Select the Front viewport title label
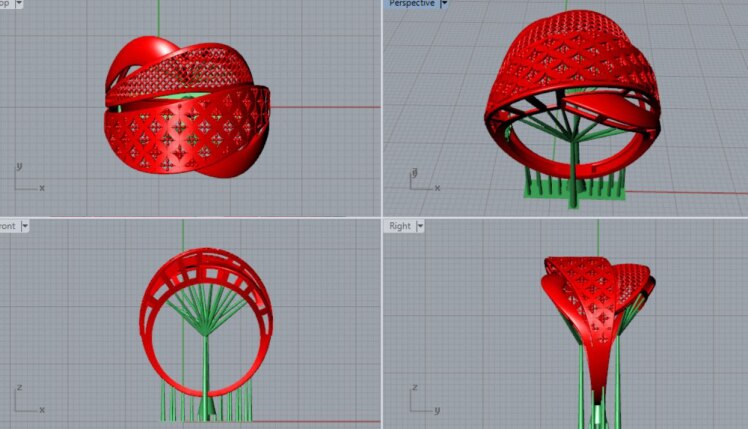748x429 pixels. pos(7,226)
